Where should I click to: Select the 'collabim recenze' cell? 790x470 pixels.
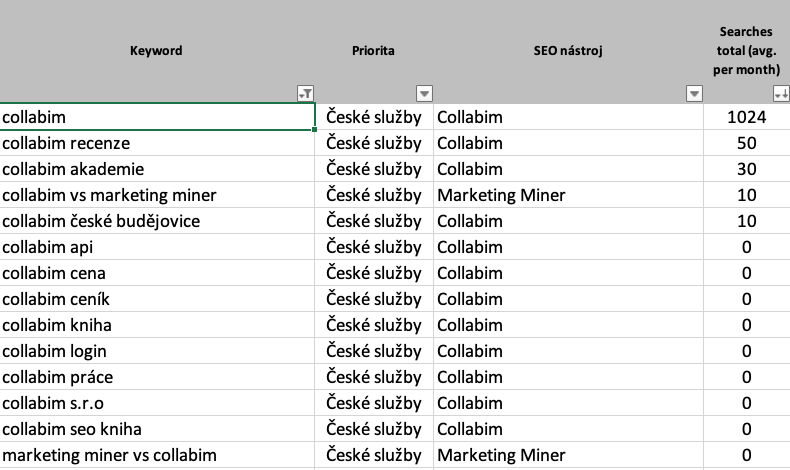[157, 143]
